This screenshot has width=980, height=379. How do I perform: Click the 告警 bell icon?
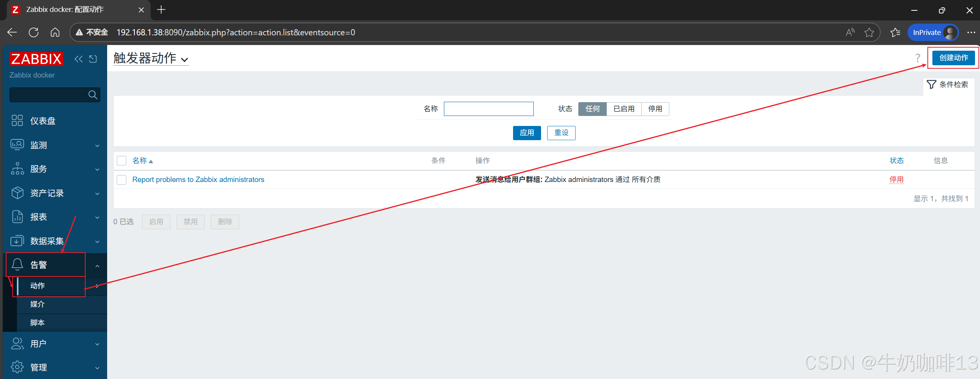17,265
